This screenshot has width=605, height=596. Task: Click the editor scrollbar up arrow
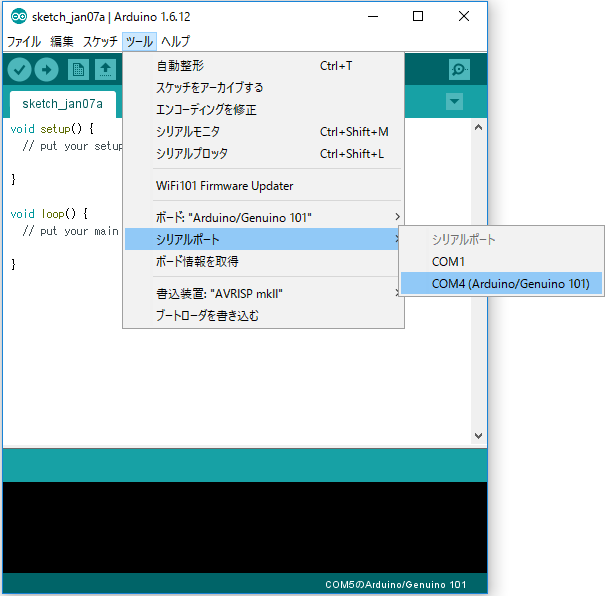478,127
